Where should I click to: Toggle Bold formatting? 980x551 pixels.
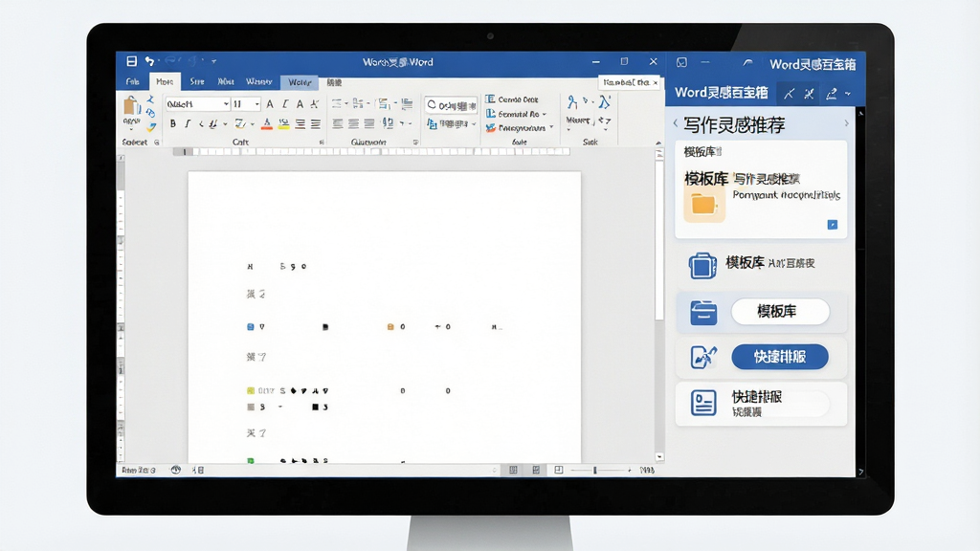[x=173, y=123]
